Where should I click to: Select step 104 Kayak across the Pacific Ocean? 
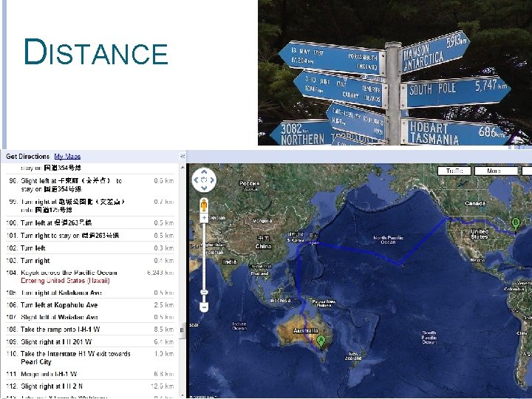pyautogui.click(x=90, y=276)
